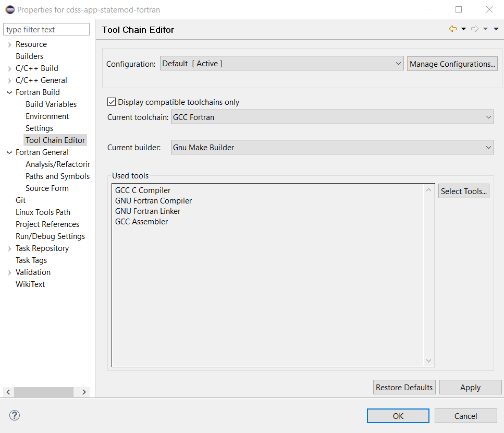Maximize the Properties window
Screen dimensions: 504x433
coord(459,9)
